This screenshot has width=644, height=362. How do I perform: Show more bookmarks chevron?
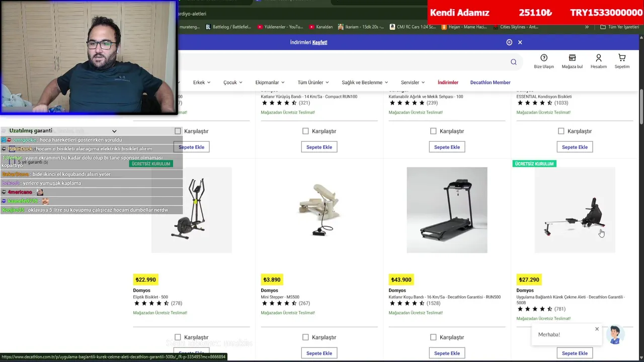[587, 27]
